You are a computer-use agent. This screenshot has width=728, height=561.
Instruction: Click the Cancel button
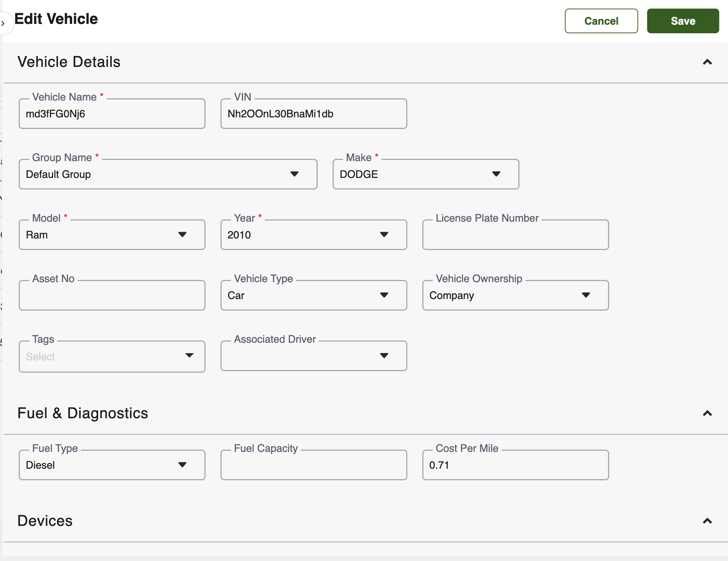point(601,21)
